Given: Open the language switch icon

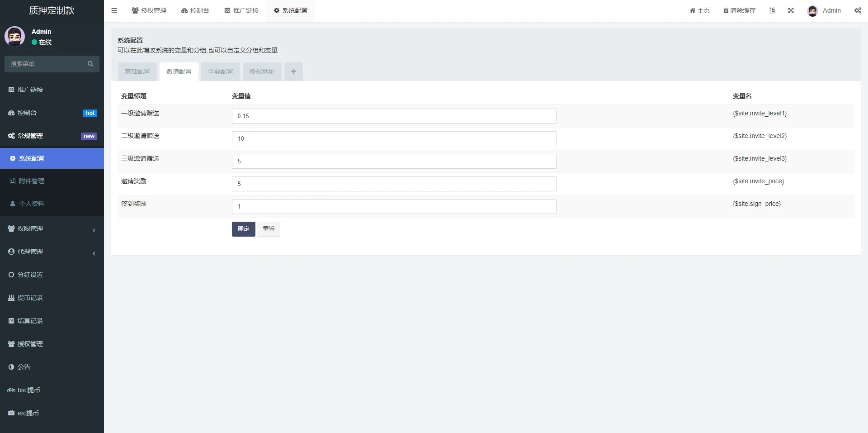Looking at the screenshot, I should click(772, 10).
